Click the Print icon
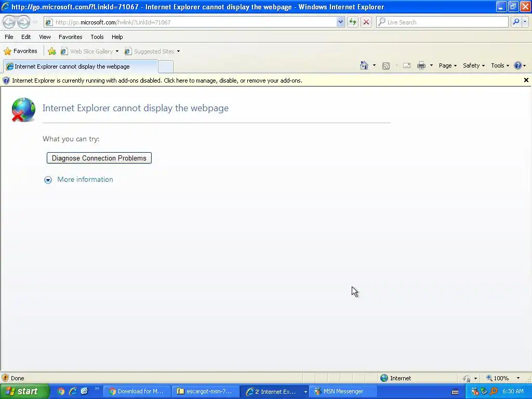 [x=421, y=66]
